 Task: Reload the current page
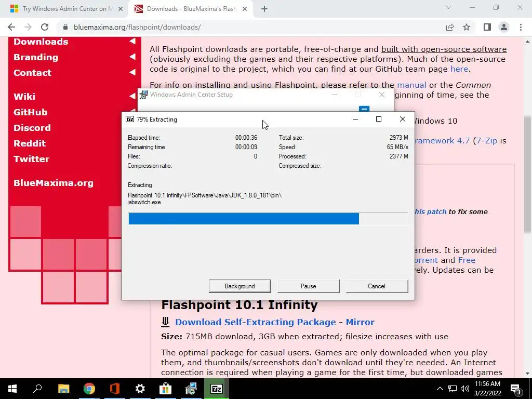45,27
